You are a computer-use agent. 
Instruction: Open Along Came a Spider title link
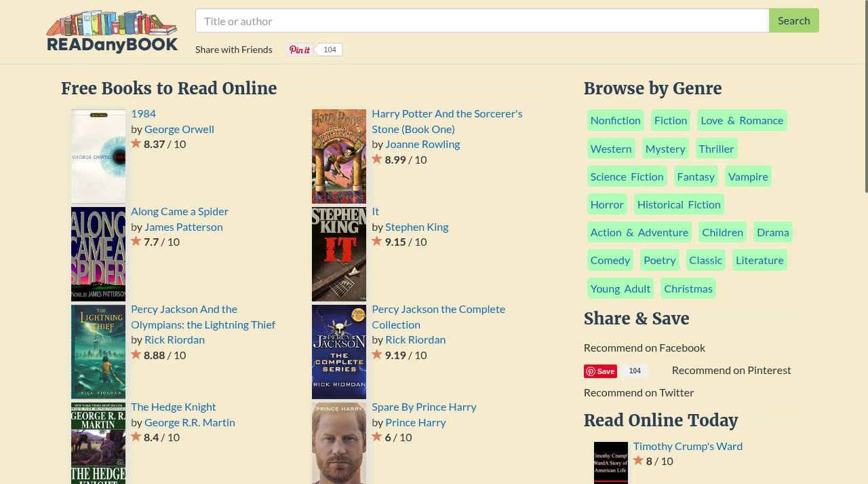click(180, 211)
